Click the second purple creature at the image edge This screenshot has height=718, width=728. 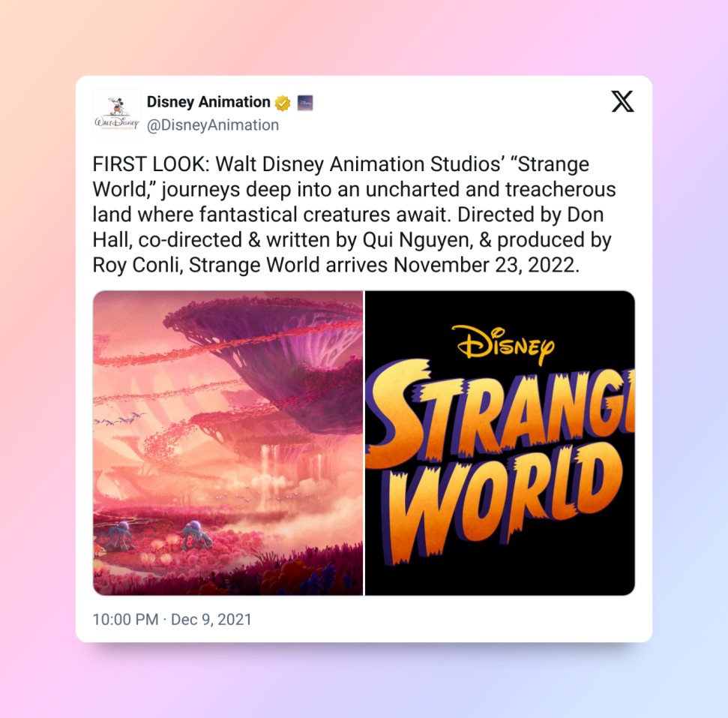[118, 536]
